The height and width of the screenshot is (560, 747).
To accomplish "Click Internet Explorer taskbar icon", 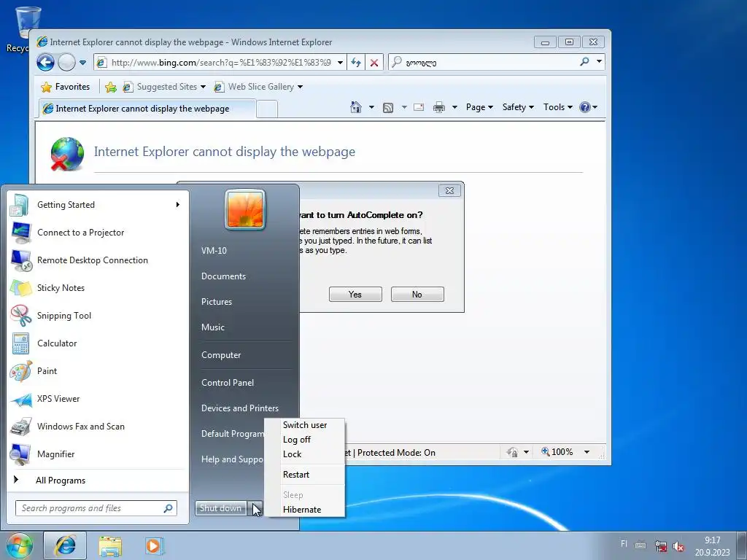I will [x=65, y=545].
